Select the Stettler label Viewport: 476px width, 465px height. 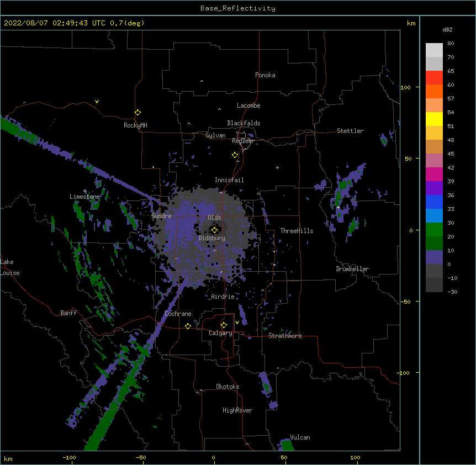(x=350, y=131)
